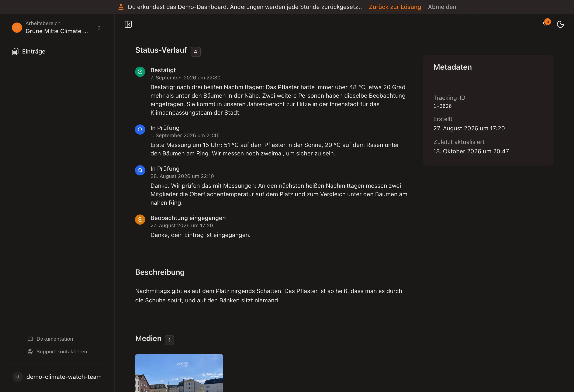Click the blue icon for 28. August In Prüfung
Image resolution: width=574 pixels, height=392 pixels.
[140, 170]
